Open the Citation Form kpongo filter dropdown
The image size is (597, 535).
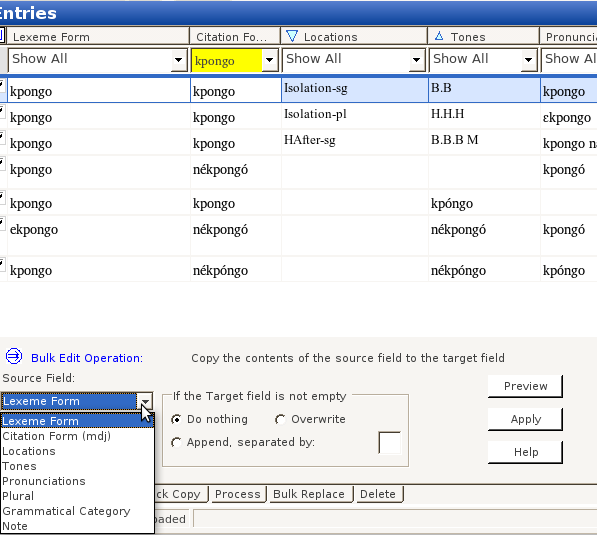[270, 59]
